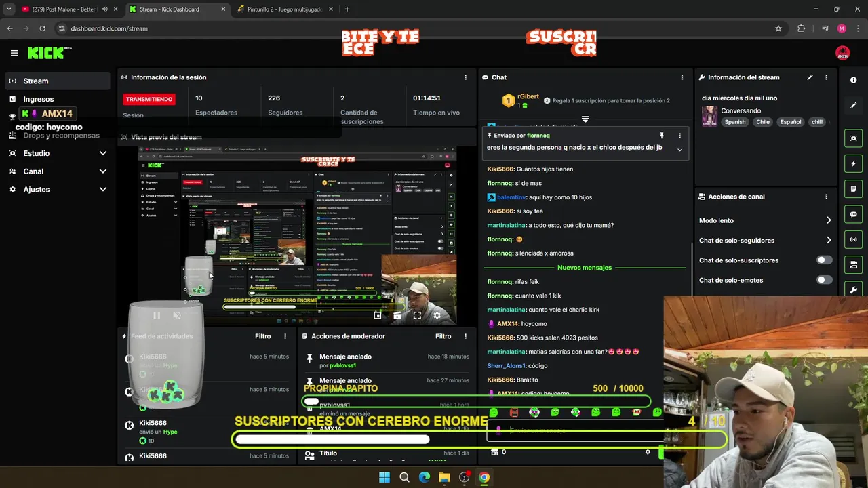This screenshot has height=488, width=868.
Task: Open Filtro in Feed de actividades
Action: [x=262, y=336]
